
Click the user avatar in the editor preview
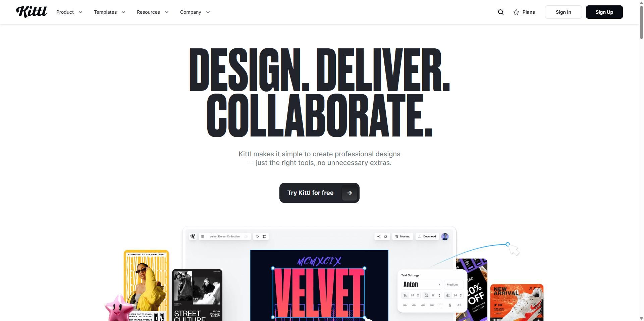(x=445, y=236)
